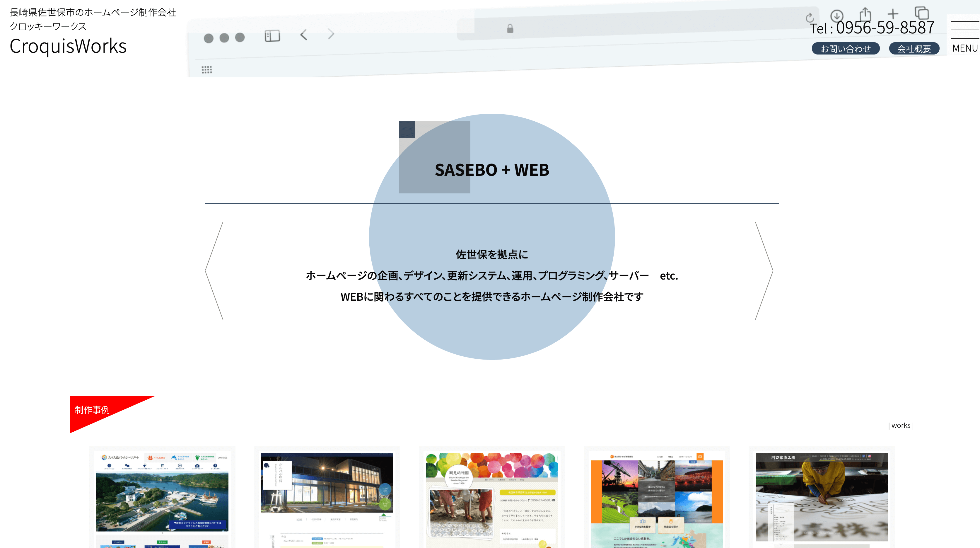Click the red 制作事例 label

[93, 410]
